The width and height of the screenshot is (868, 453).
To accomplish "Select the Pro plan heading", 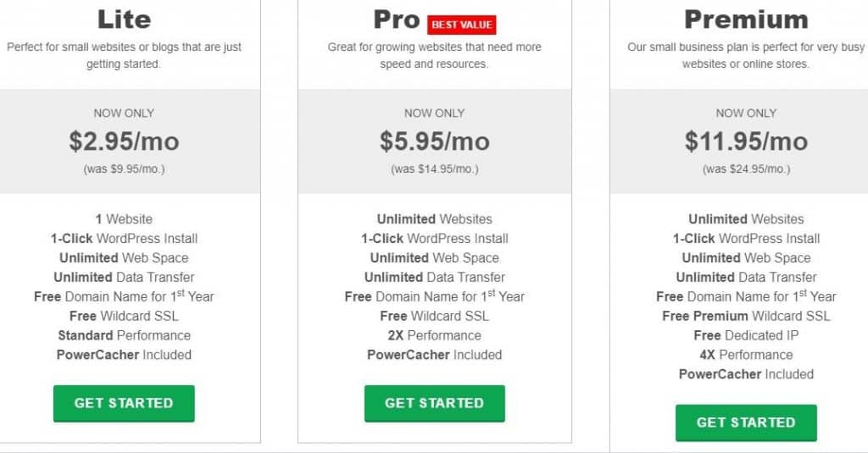I will coord(397,20).
